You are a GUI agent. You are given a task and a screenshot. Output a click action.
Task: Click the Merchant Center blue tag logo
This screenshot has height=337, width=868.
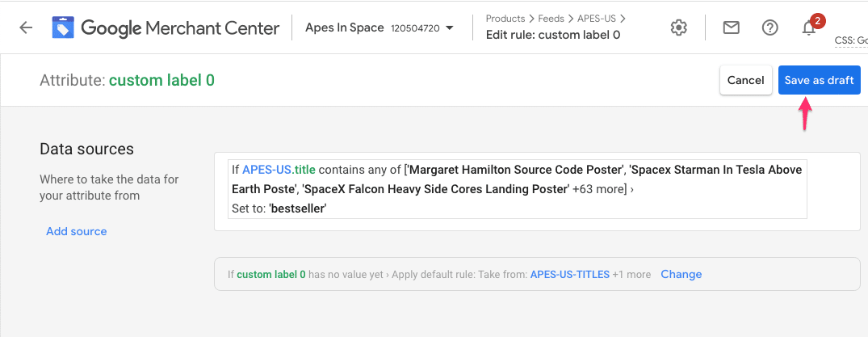[x=63, y=27]
